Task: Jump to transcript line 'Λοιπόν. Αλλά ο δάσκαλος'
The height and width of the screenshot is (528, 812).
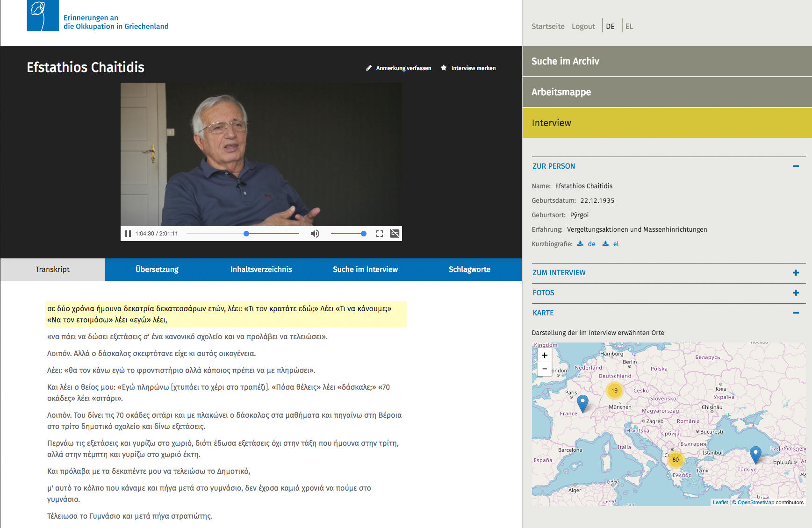Action: pyautogui.click(x=151, y=354)
